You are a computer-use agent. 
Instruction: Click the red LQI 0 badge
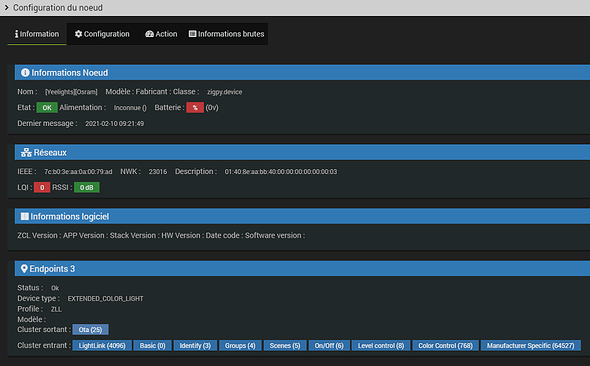pos(42,187)
